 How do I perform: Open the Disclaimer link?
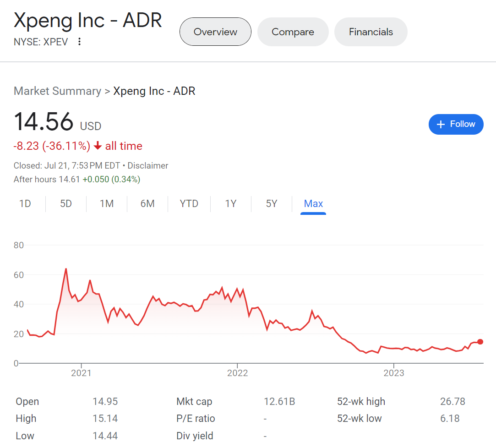[x=148, y=165]
